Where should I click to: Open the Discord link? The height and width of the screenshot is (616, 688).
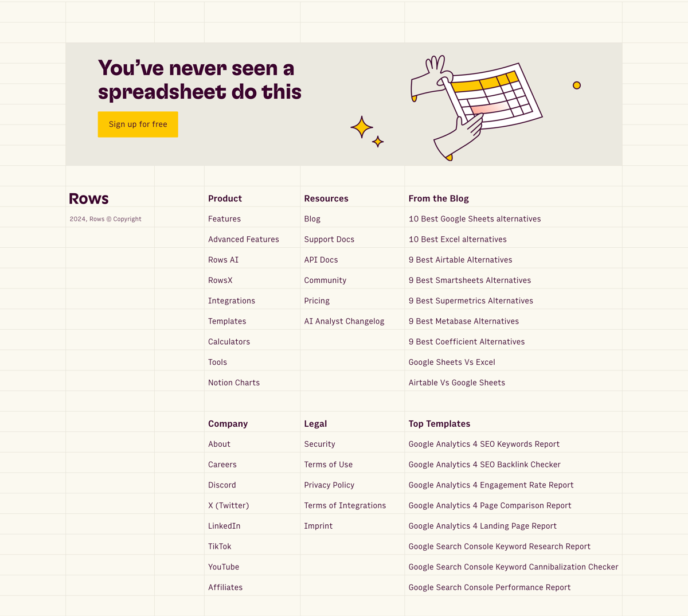[x=222, y=485]
